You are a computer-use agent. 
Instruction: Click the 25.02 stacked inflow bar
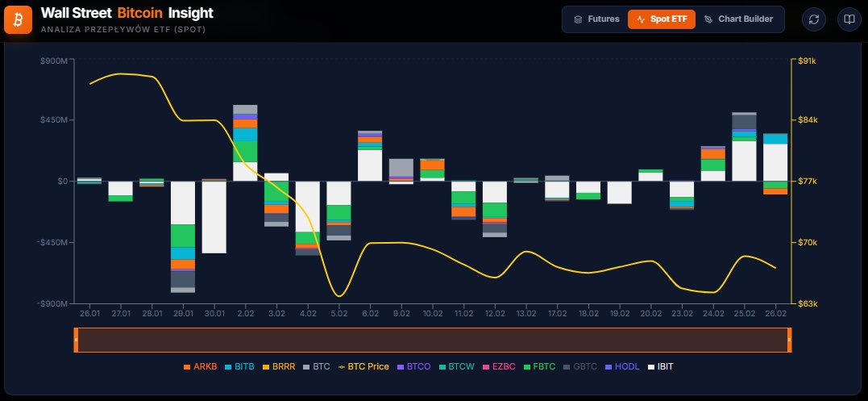pos(744,147)
